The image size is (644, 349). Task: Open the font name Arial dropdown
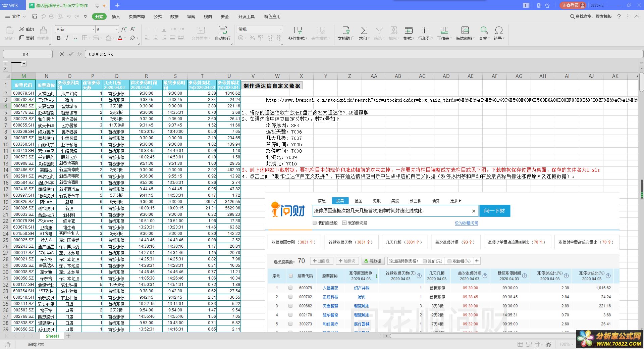point(93,29)
